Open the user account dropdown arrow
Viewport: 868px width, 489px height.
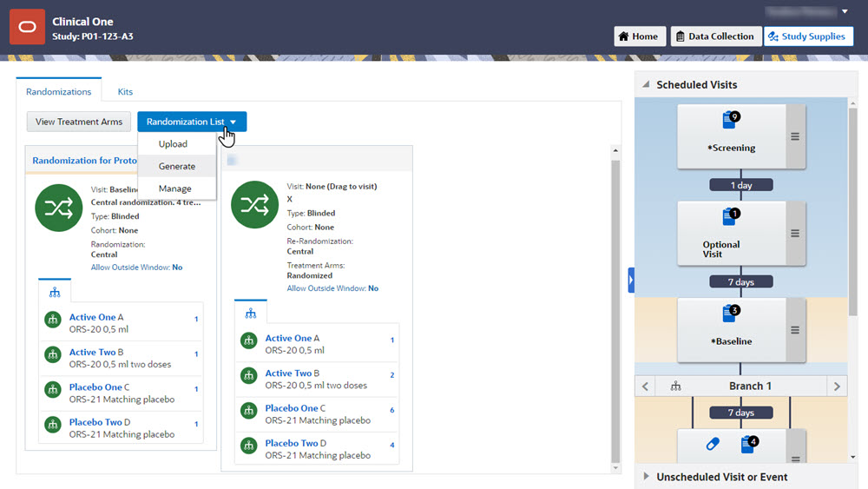click(845, 11)
